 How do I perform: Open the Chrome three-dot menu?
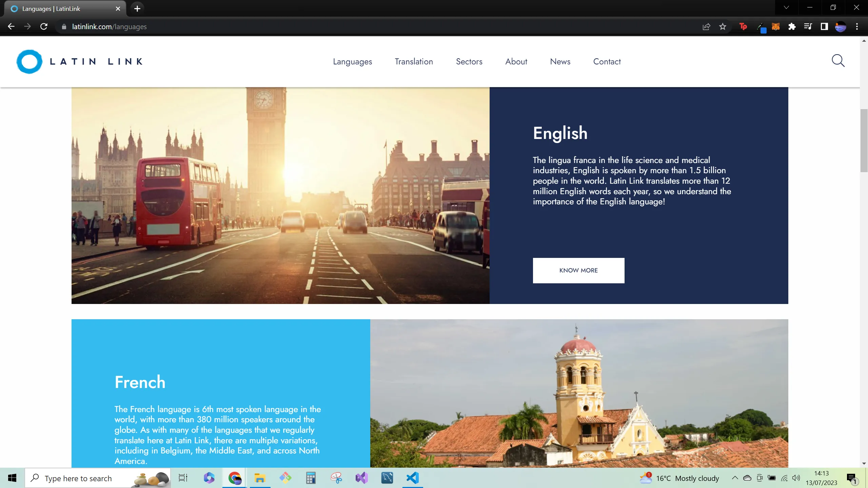[857, 26]
